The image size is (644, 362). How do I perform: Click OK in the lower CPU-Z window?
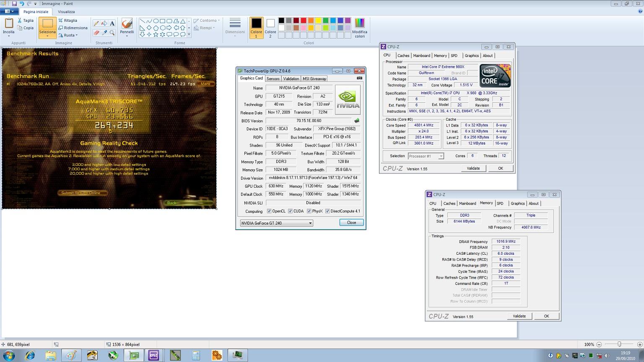[x=546, y=316]
